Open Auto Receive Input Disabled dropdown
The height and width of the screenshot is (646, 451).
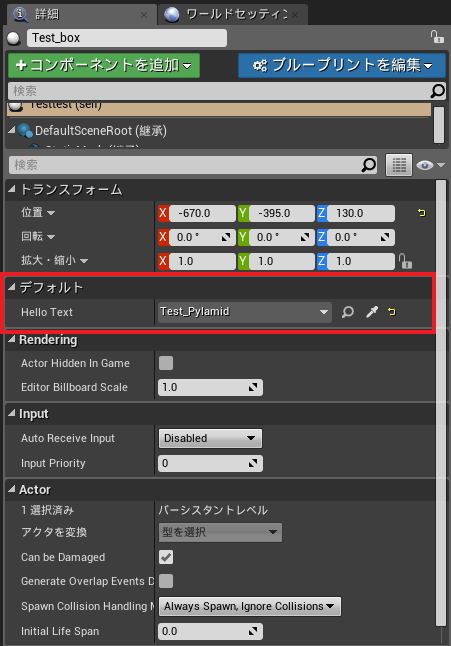(x=210, y=438)
